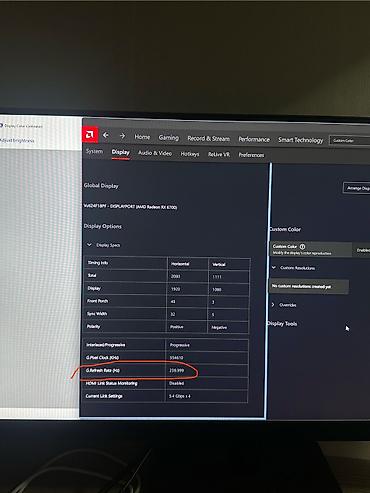The image size is (370, 493).
Task: Click the Display Options heading
Action: 102,226
